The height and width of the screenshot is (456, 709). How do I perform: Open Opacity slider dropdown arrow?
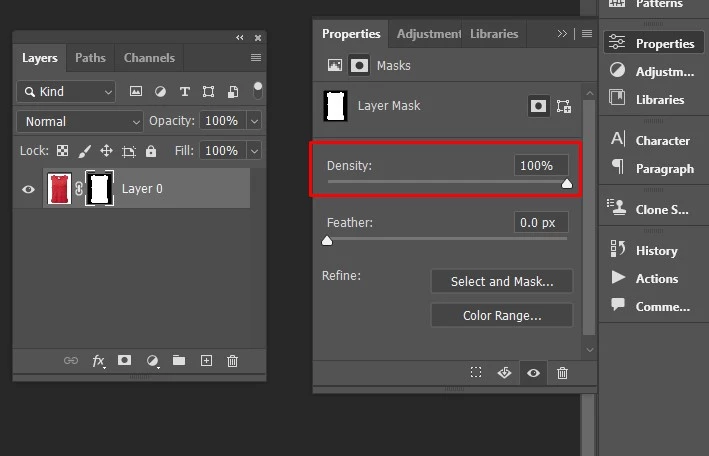click(x=255, y=121)
